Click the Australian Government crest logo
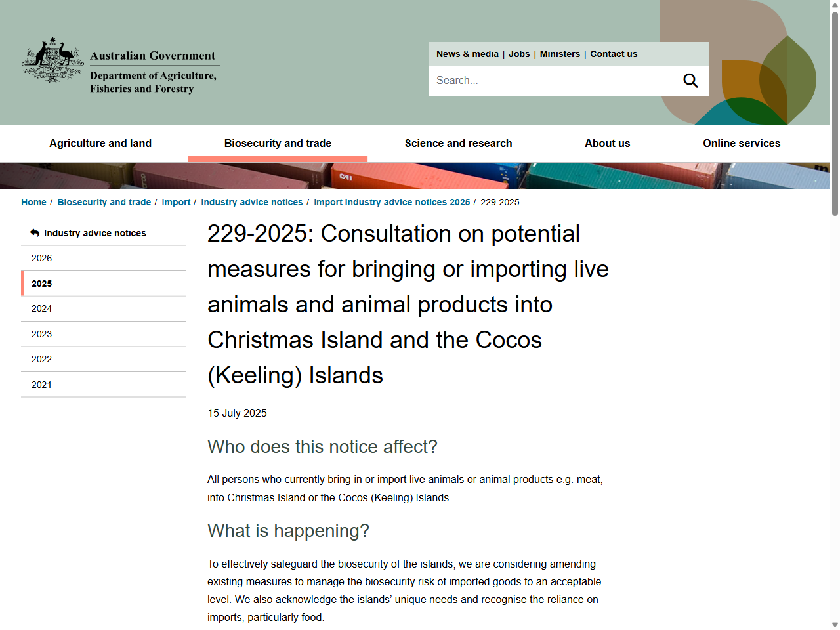The height and width of the screenshot is (630, 840). (53, 60)
